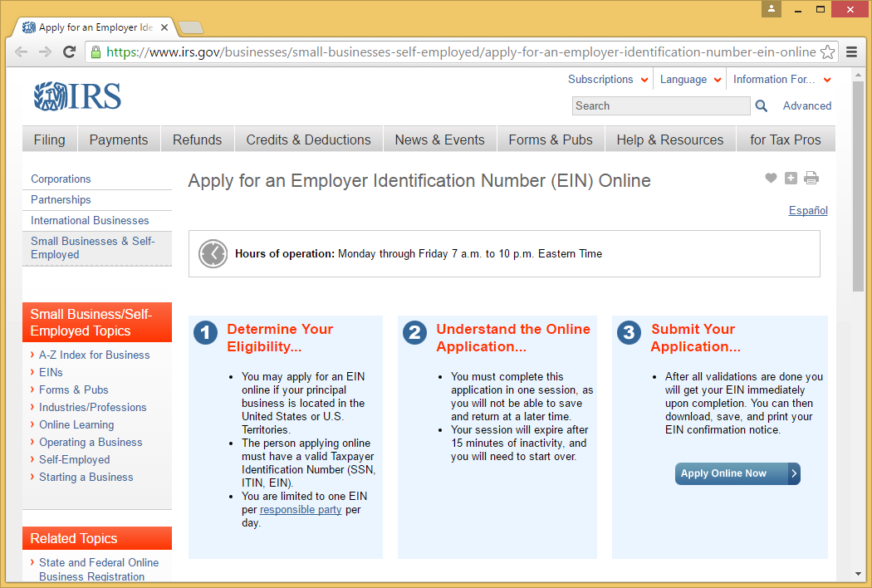Open International Businesses sidebar link

(x=90, y=220)
